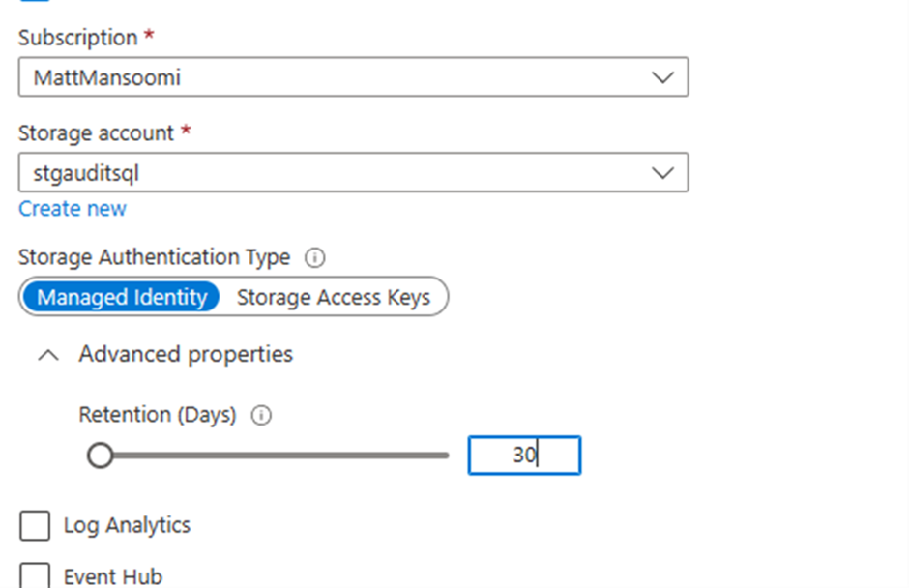This screenshot has width=909, height=588.
Task: Click the Log Analytics label text
Action: click(127, 526)
